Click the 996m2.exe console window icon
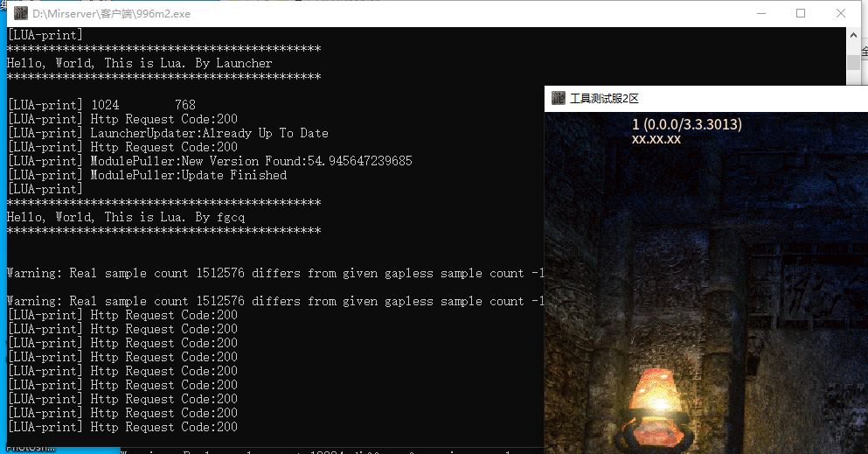Screen dimensions: 868x454 20,13
